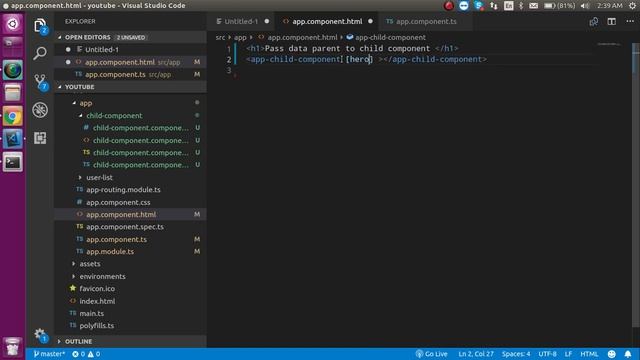Change UTF-8 file encoding
The width and height of the screenshot is (640, 360).
click(547, 354)
